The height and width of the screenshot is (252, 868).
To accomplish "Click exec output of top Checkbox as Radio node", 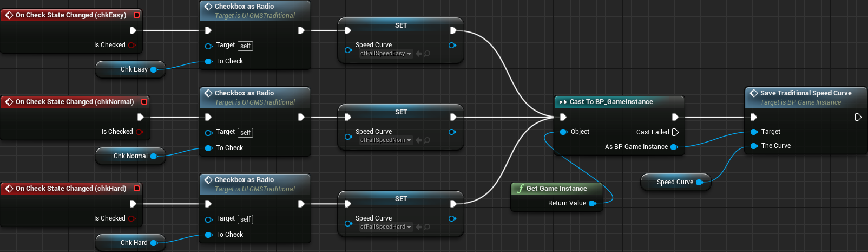I will click(x=301, y=30).
